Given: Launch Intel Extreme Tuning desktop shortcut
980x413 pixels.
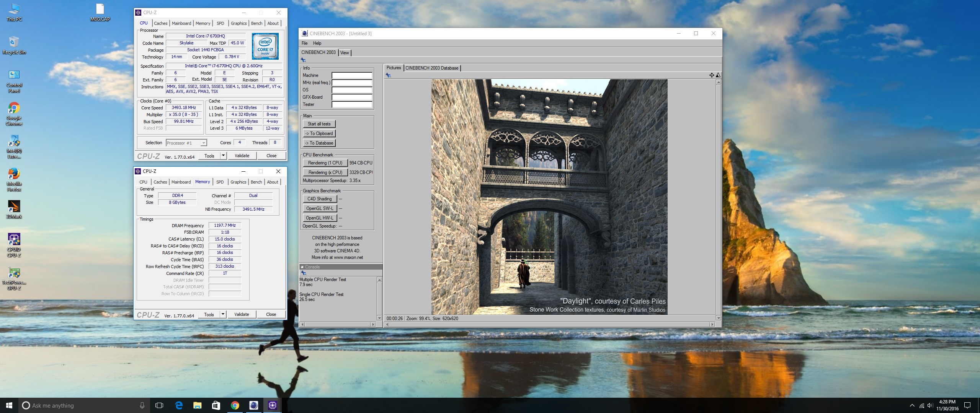Looking at the screenshot, I should 14,147.
